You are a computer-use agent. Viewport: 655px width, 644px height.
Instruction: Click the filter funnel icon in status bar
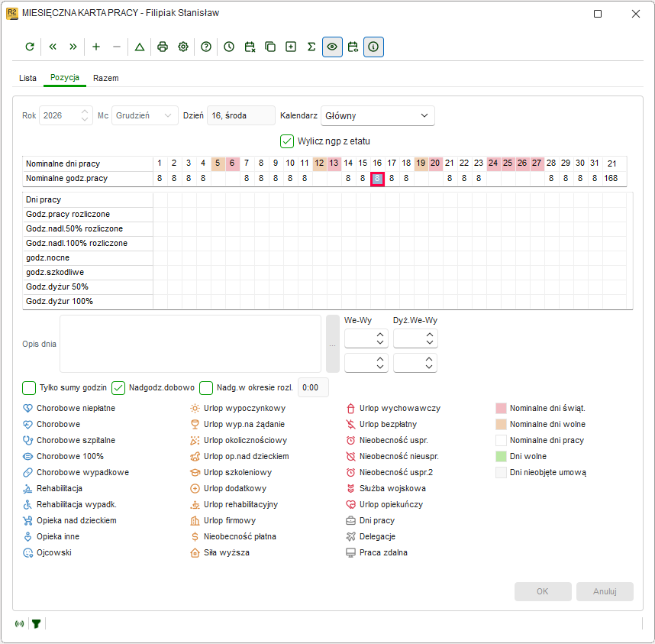37,624
